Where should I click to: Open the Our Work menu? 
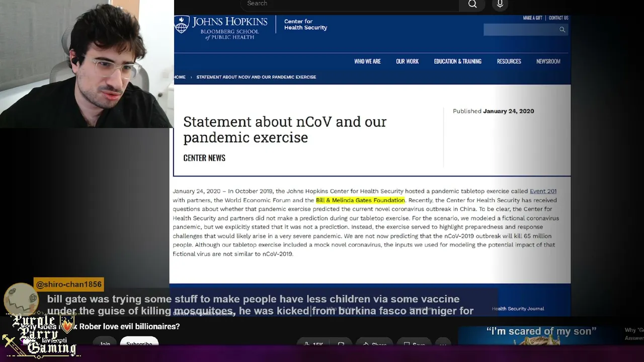tap(407, 61)
